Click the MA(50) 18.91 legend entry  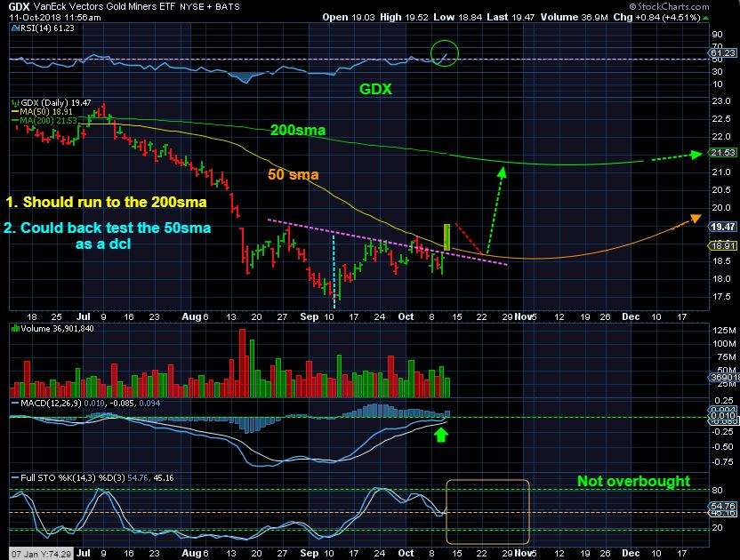(43, 112)
